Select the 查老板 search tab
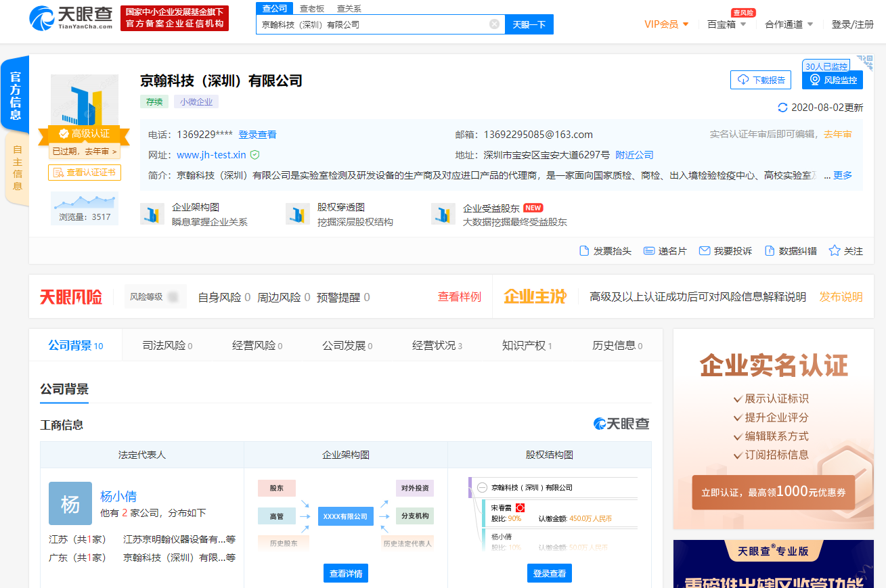 point(312,9)
